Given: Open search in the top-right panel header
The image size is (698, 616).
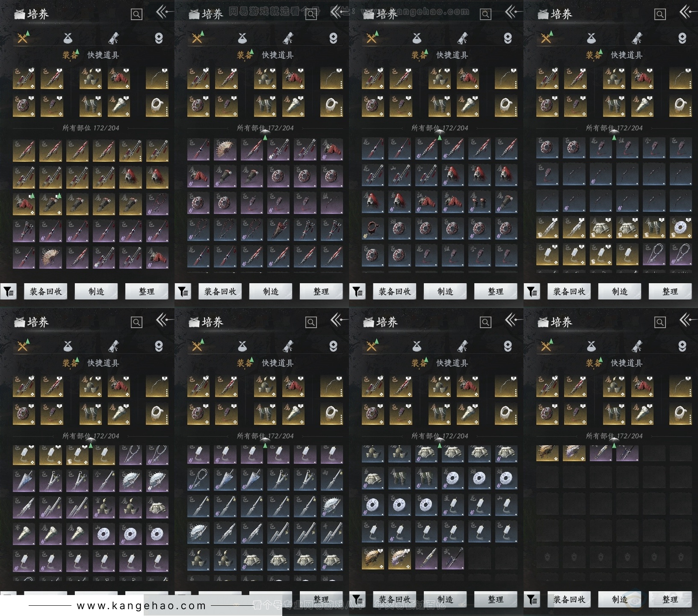Looking at the screenshot, I should point(660,15).
